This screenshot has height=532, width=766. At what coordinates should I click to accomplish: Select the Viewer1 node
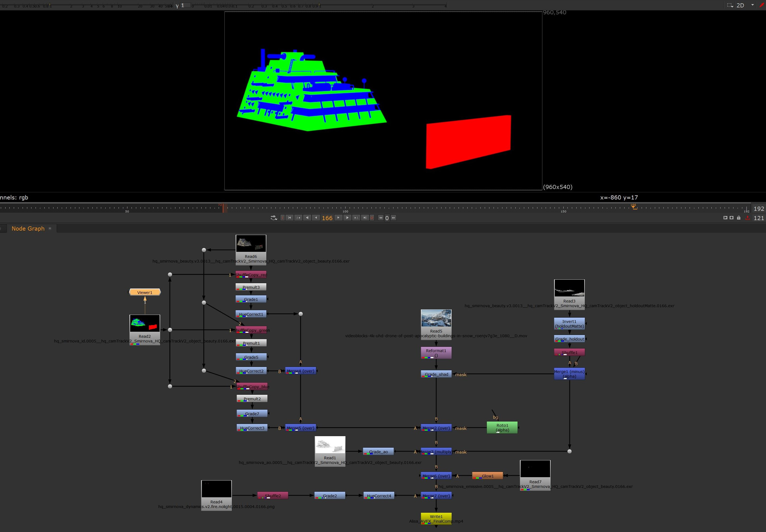[145, 292]
